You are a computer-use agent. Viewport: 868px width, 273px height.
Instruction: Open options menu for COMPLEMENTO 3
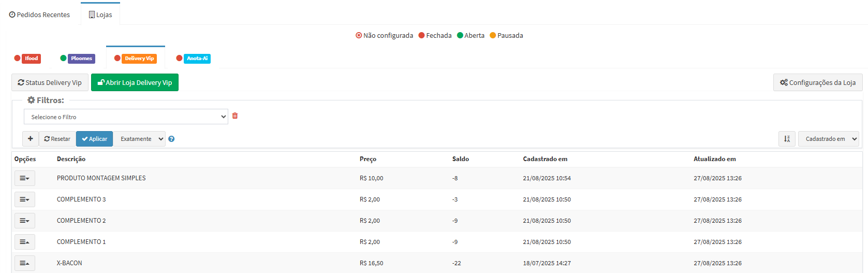point(24,199)
